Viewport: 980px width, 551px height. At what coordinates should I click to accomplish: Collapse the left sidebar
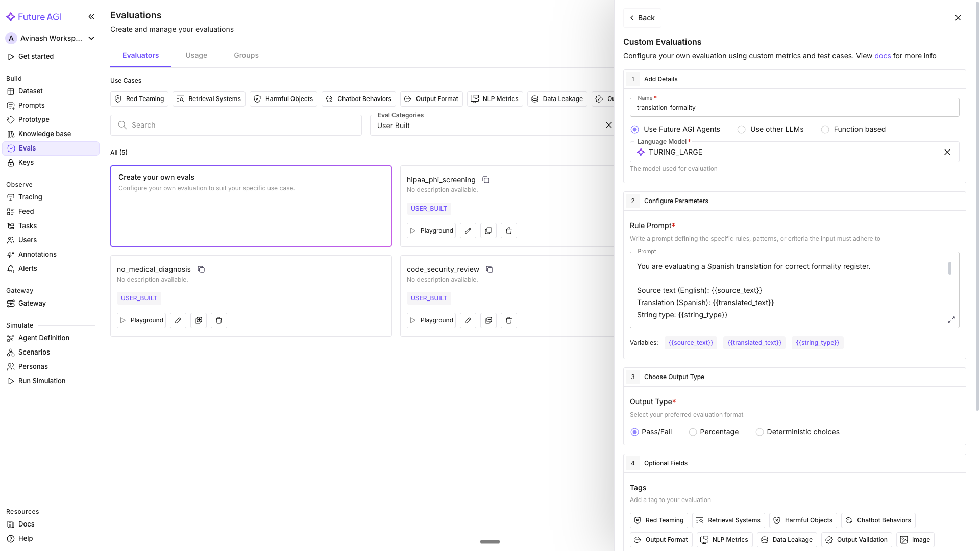coord(91,17)
